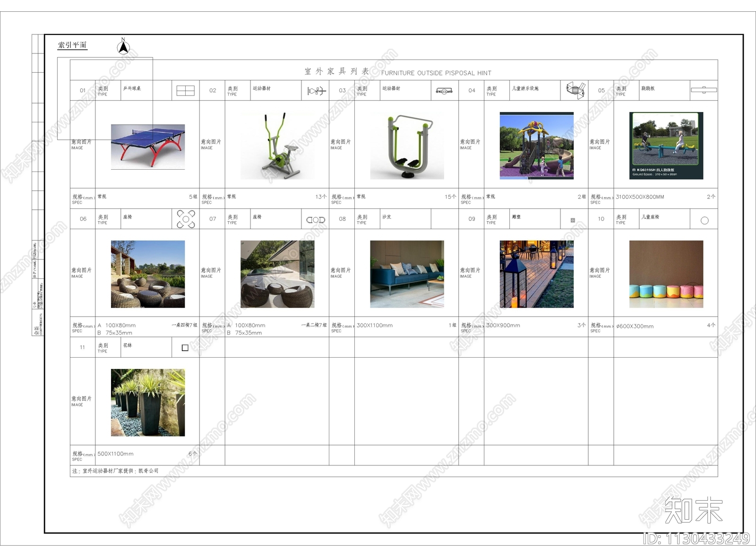Image resolution: width=756 pixels, height=557 pixels.
Task: Click the 300X900mm spec value
Action: click(x=503, y=326)
